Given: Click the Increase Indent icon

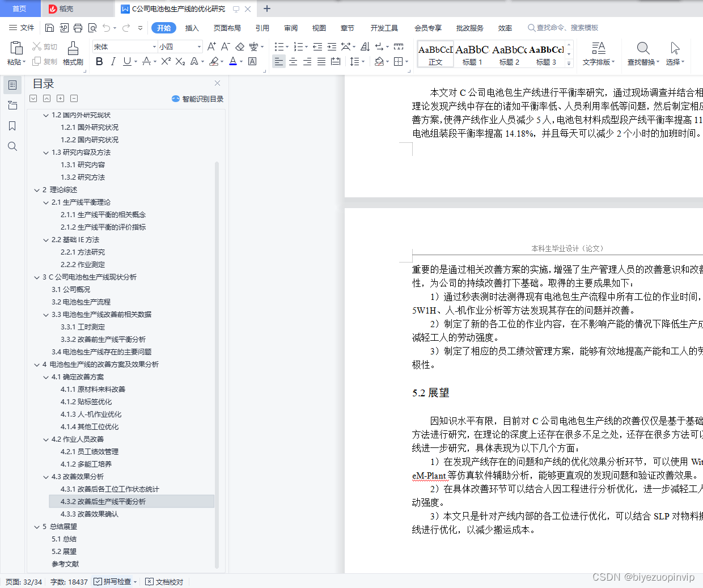Looking at the screenshot, I should pos(332,46).
